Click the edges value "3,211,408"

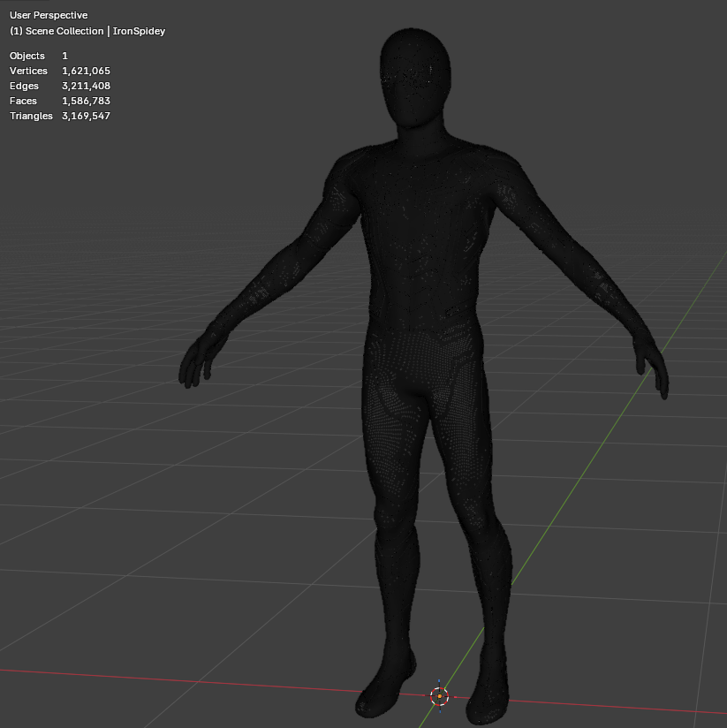click(x=86, y=86)
